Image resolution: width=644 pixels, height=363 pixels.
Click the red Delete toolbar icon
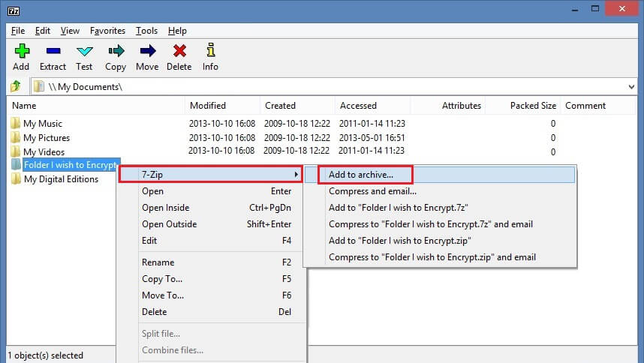click(x=179, y=52)
